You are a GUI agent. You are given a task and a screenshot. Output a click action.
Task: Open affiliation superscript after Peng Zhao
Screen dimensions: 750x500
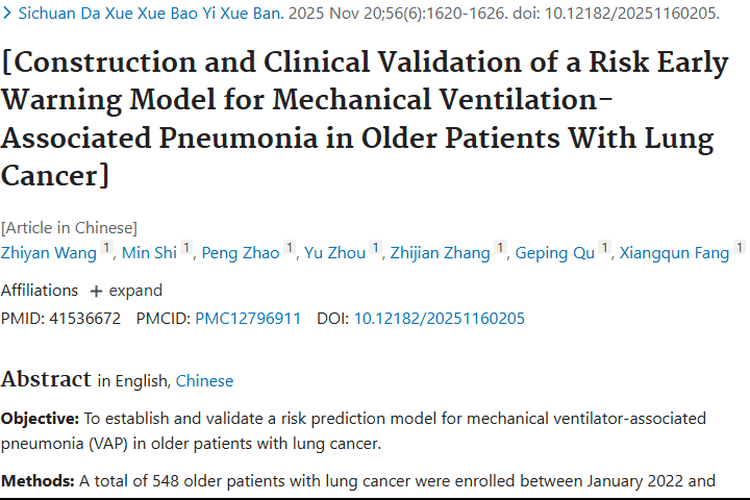coord(290,248)
